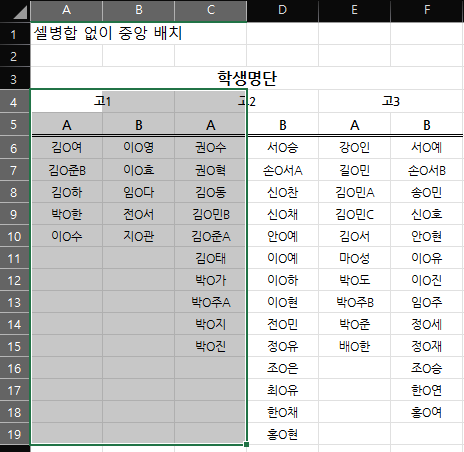The width and height of the screenshot is (464, 452).
Task: Click cell 박O주B
Action: 354,302
